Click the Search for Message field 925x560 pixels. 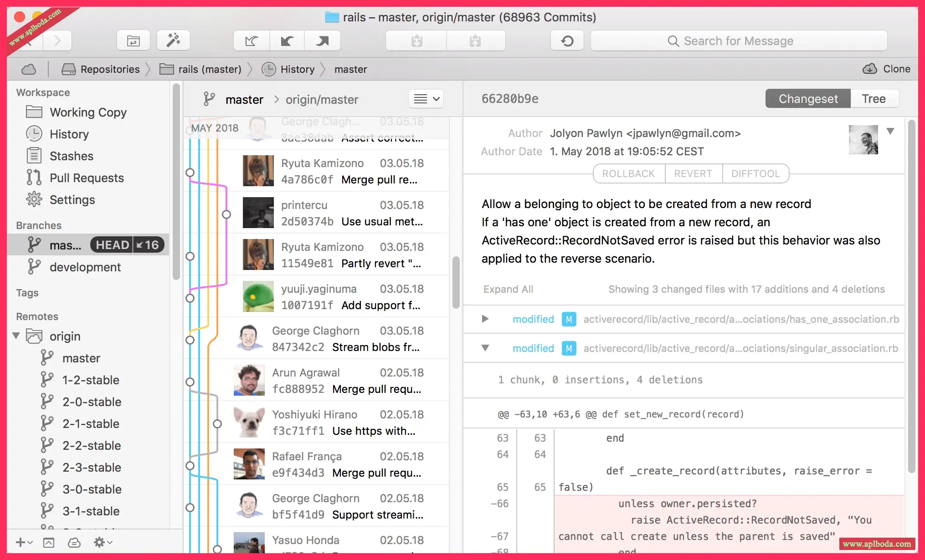tap(738, 41)
